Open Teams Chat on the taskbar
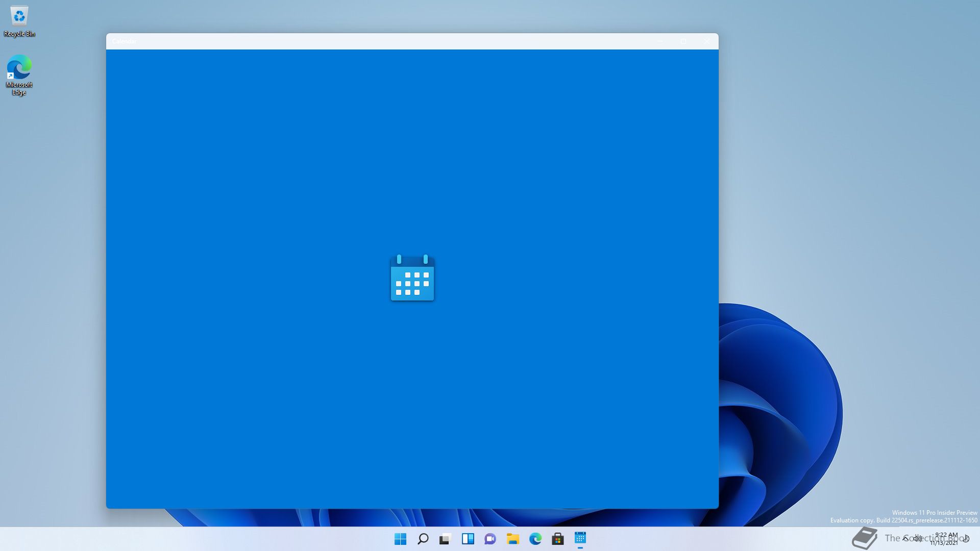This screenshot has height=551, width=980. pos(491,539)
